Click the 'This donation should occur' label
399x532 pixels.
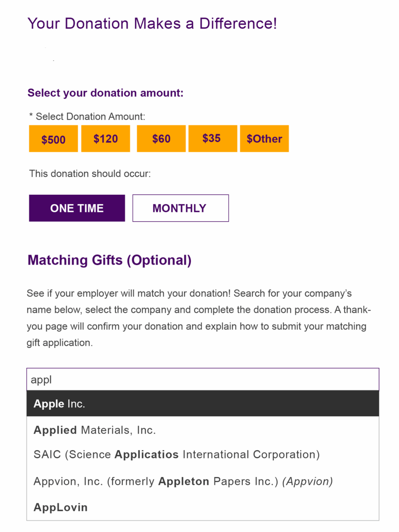point(90,173)
